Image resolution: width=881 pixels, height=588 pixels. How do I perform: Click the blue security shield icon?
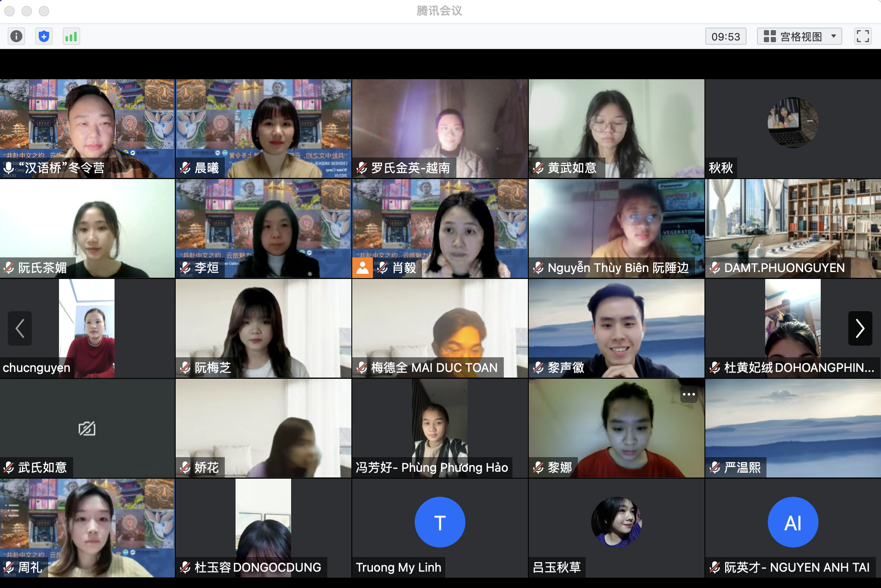[44, 36]
